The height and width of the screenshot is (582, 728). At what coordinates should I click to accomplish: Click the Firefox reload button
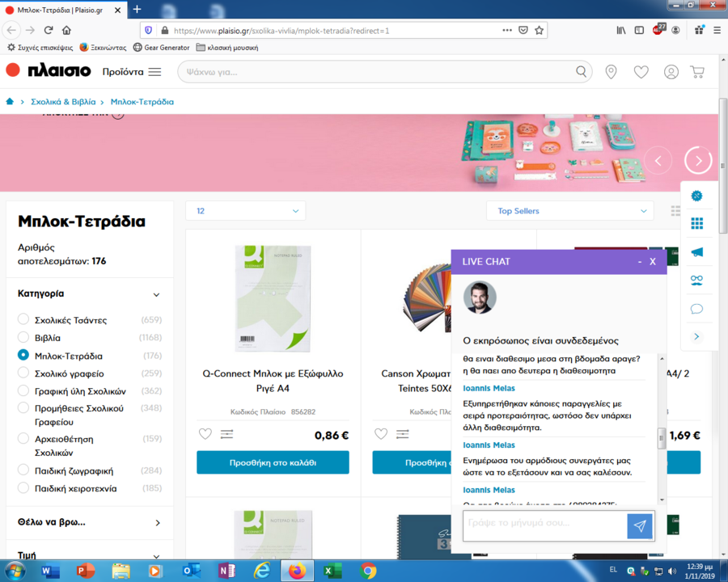49,30
